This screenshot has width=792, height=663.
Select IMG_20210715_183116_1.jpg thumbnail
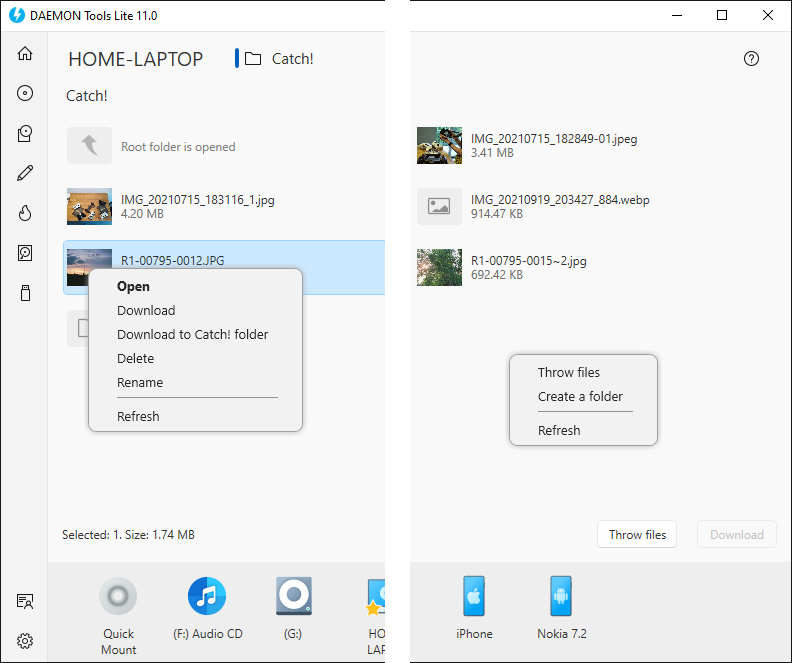[89, 206]
